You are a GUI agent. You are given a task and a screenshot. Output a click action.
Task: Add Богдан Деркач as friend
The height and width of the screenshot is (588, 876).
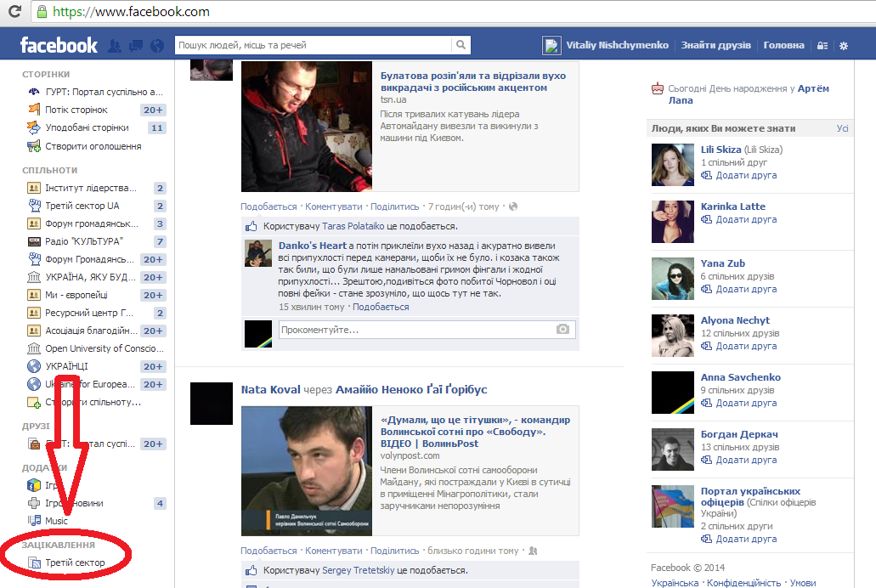pyautogui.click(x=739, y=460)
